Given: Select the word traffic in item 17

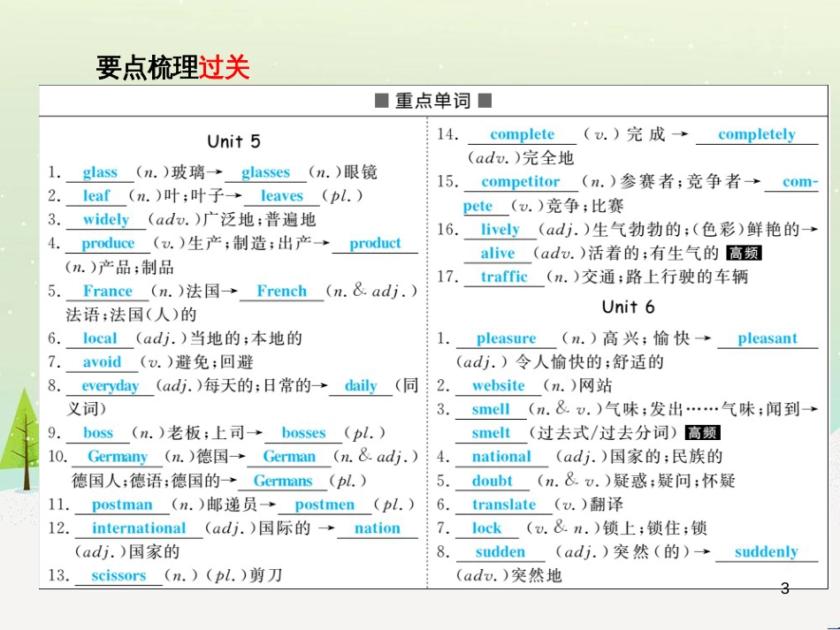Looking at the screenshot, I should [504, 276].
